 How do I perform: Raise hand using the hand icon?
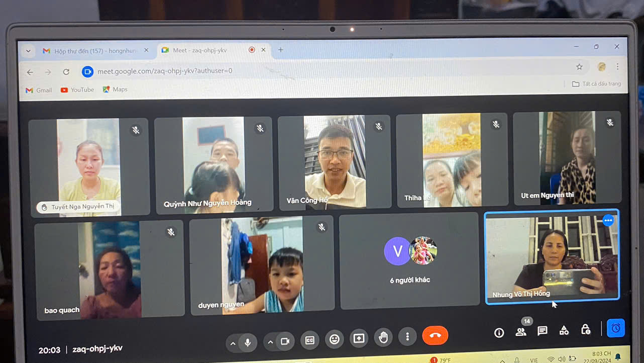point(383,337)
